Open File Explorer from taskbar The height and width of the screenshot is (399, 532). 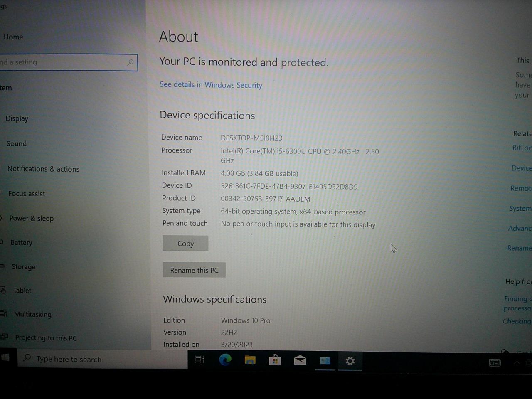point(250,360)
